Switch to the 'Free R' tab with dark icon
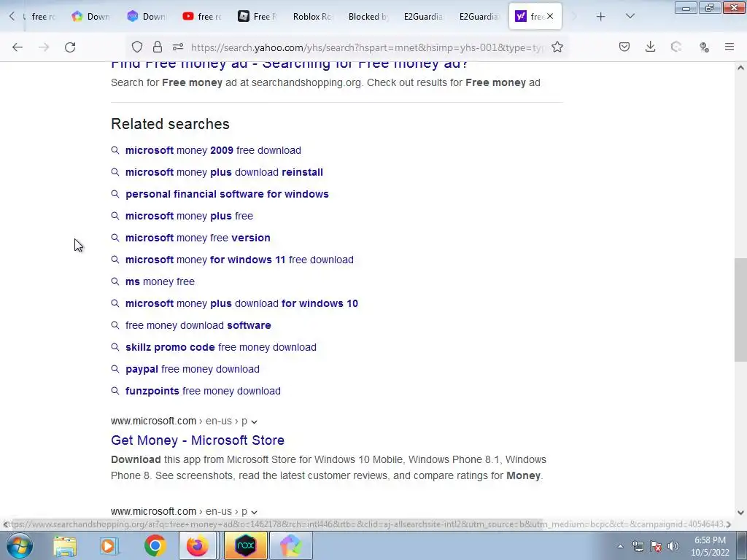This screenshot has width=747, height=560. pyautogui.click(x=258, y=16)
